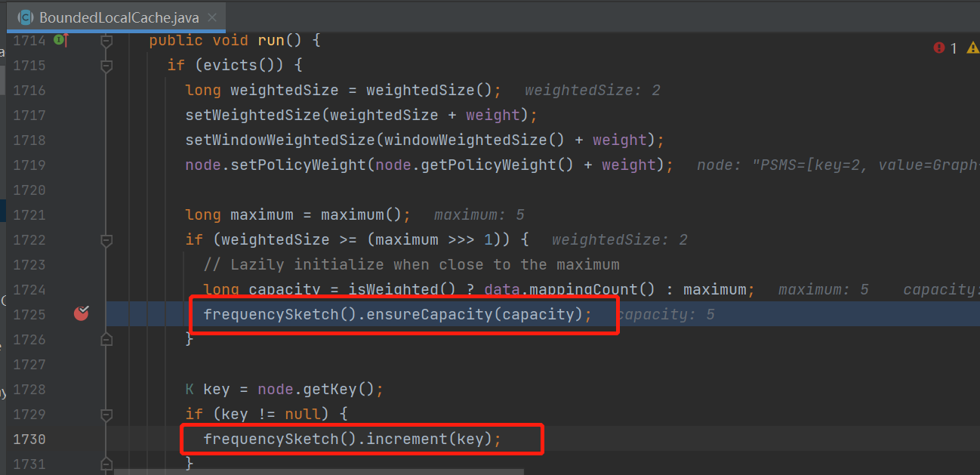Toggle a breakpoint on the increment(key) line 1730
Screen dimensions: 980x475
coord(82,439)
